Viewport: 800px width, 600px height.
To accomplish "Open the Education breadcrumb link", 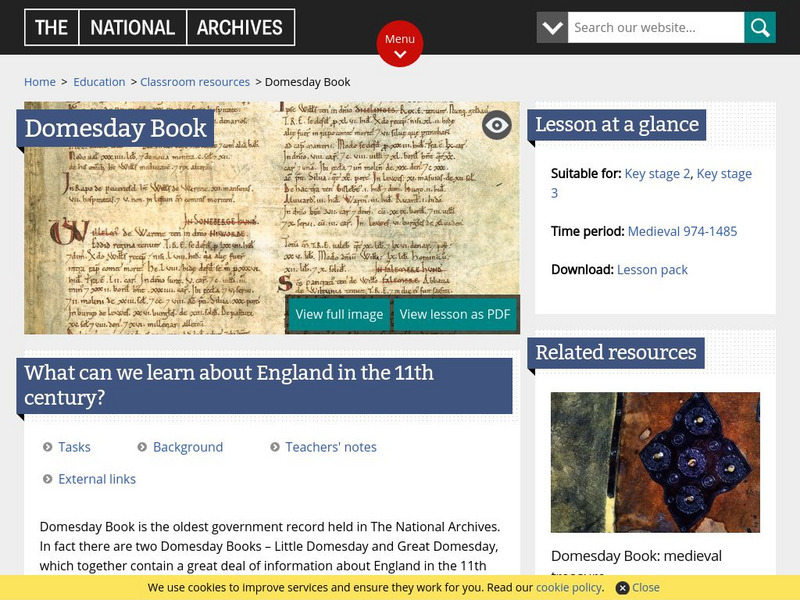I will 99,82.
